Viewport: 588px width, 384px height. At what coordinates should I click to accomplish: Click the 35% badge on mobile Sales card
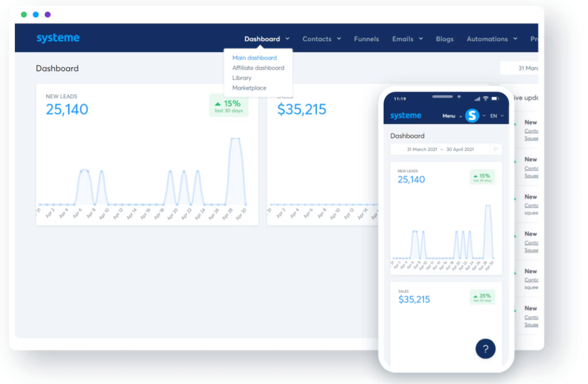[x=481, y=297]
